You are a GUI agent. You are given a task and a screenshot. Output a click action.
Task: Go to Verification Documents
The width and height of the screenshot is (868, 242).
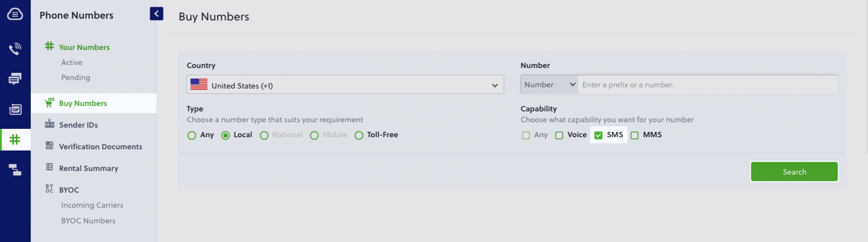pos(100,146)
